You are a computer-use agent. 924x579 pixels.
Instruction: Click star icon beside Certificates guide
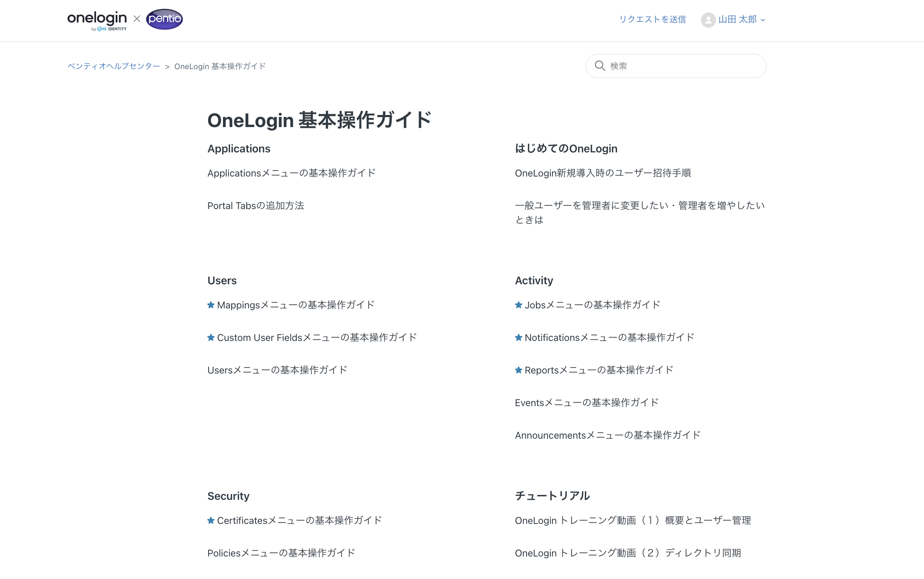(x=211, y=521)
